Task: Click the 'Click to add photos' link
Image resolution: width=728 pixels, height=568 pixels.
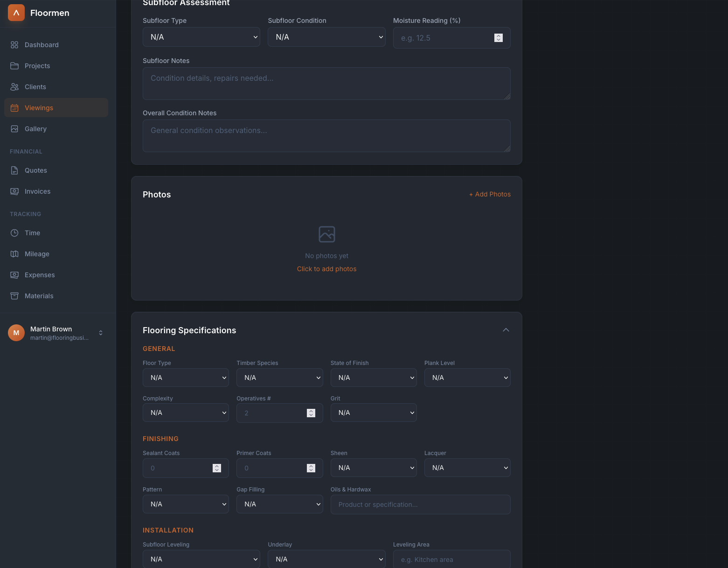Action: coord(326,269)
